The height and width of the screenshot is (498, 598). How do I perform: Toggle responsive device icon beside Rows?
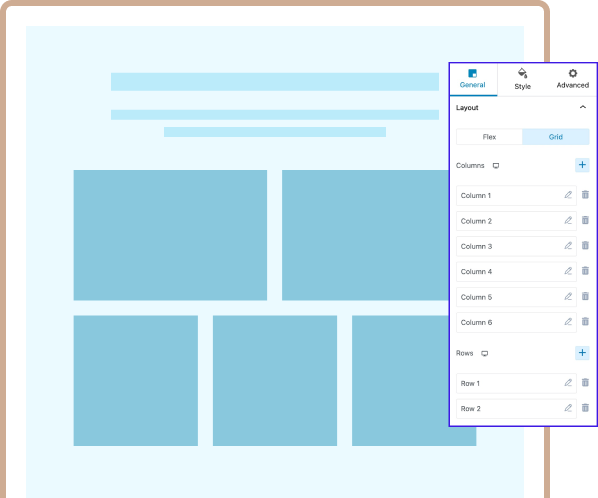(x=484, y=353)
